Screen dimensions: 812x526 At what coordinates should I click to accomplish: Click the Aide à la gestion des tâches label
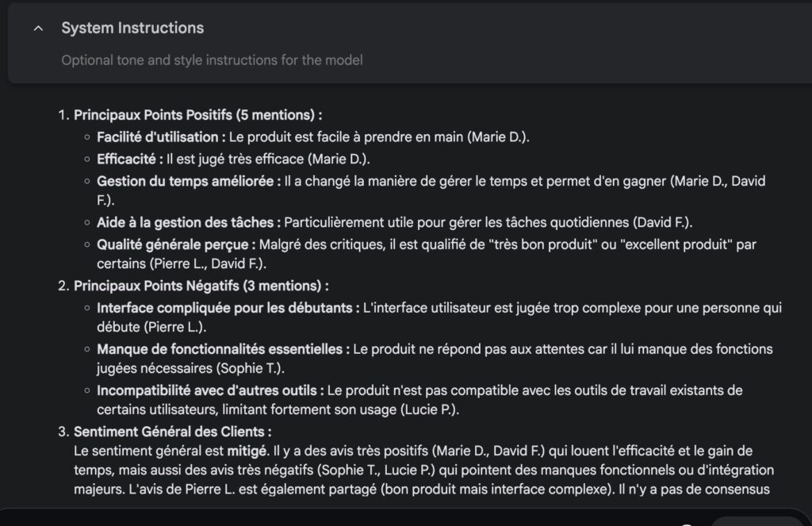[x=189, y=223]
